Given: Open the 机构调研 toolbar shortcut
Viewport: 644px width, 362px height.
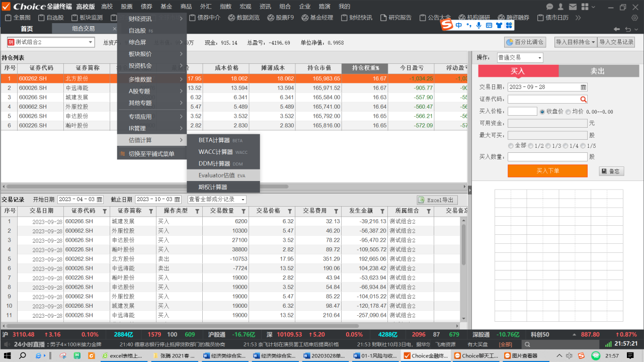Looking at the screenshot, I should (x=474, y=18).
